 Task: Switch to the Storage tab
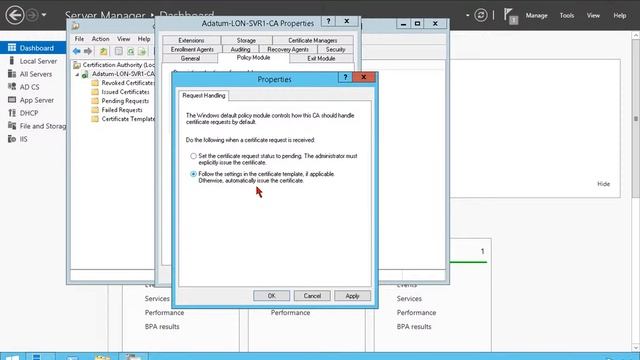(246, 40)
